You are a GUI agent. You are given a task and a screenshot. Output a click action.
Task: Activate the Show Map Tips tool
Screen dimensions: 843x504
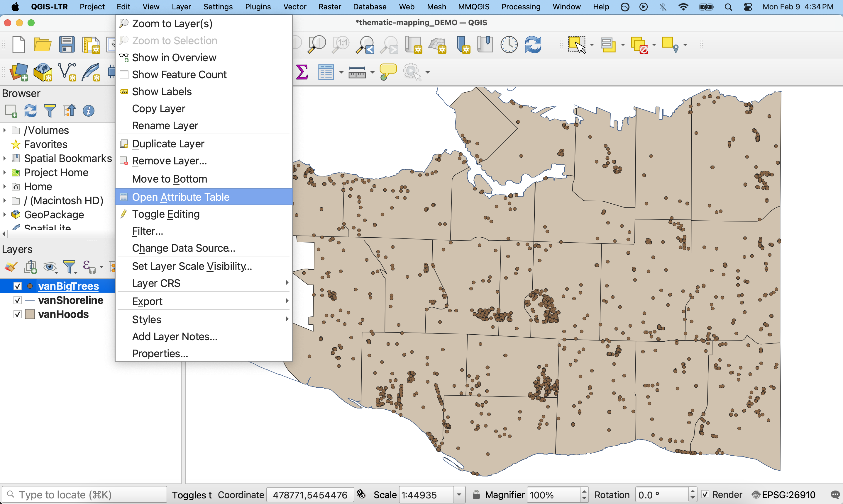(x=387, y=72)
